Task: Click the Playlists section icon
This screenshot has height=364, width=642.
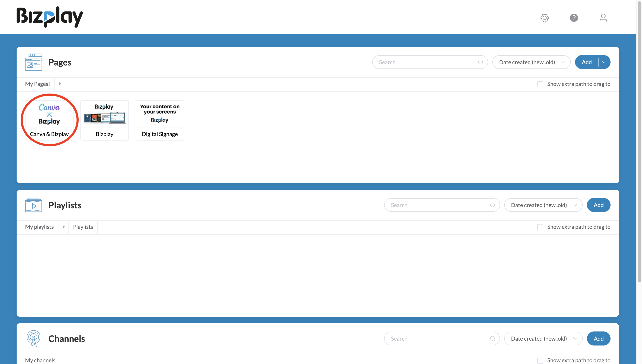Action: click(34, 205)
